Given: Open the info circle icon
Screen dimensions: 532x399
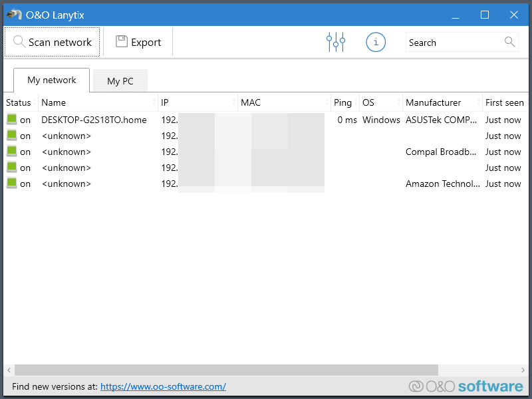Looking at the screenshot, I should (376, 42).
